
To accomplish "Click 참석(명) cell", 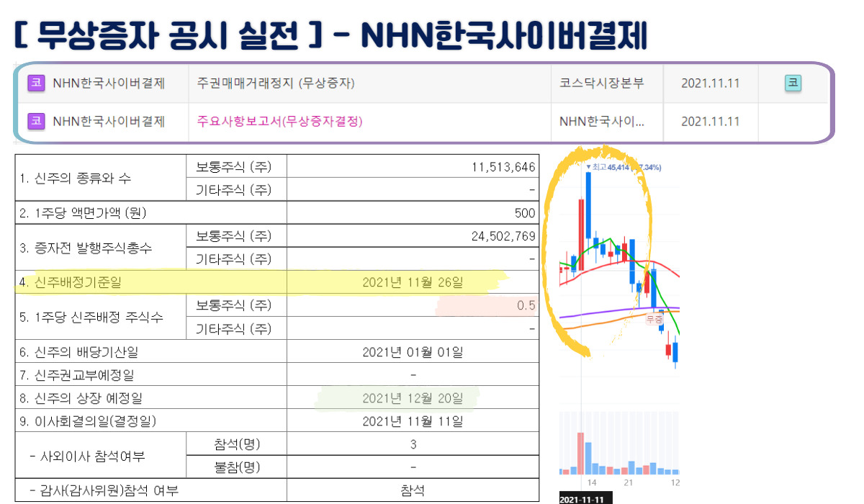I will pyautogui.click(x=237, y=444).
